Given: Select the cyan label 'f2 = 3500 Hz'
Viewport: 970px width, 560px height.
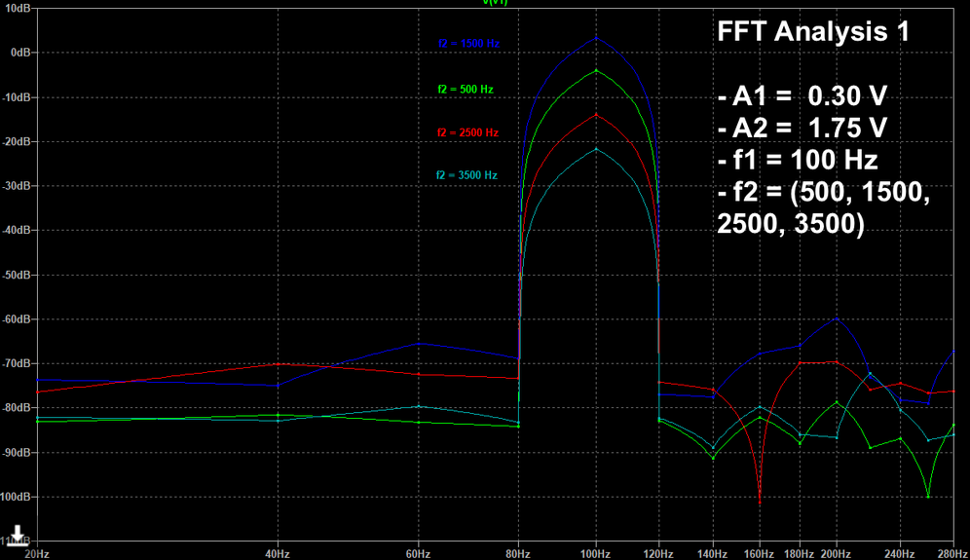Looking at the screenshot, I should (x=466, y=175).
